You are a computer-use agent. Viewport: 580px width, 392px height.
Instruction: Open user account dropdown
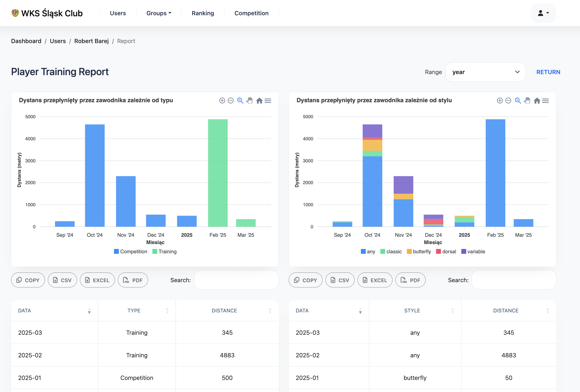[543, 13]
